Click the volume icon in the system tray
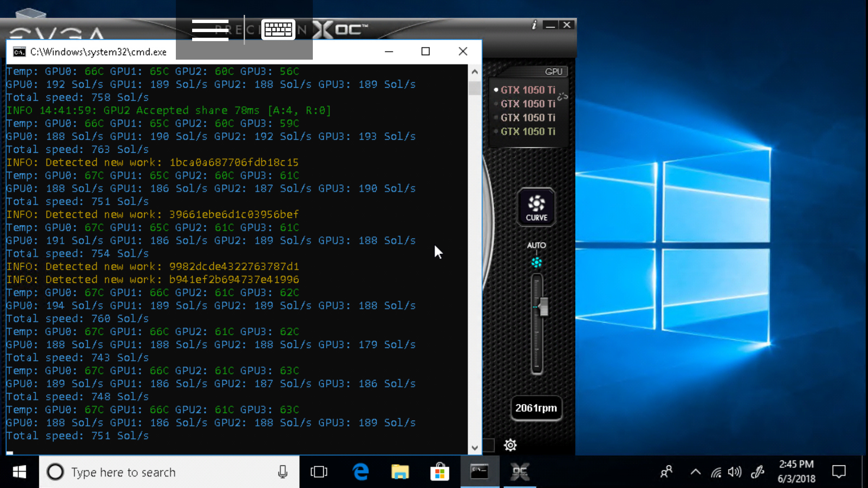 pos(735,472)
